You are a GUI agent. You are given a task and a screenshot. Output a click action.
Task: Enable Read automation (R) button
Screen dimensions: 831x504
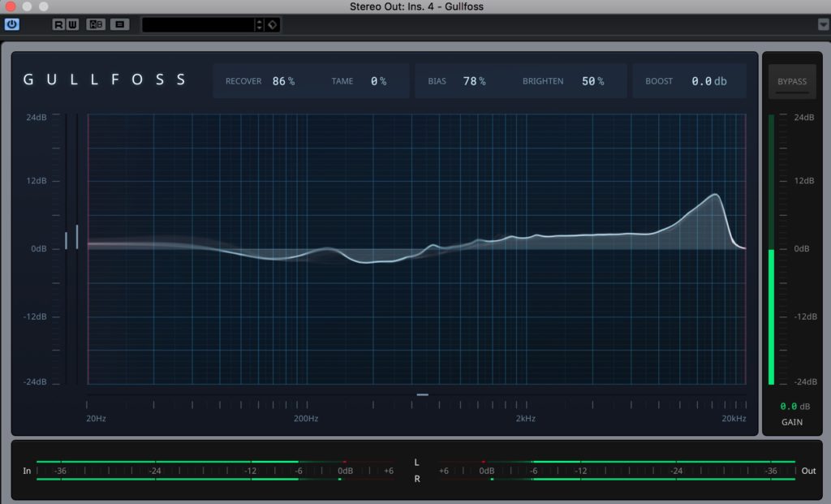tap(58, 24)
